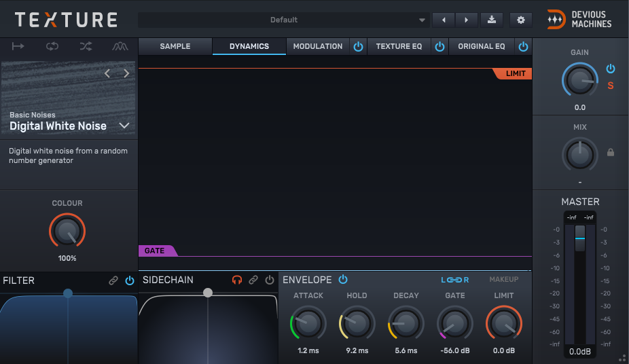Click the Basic Noises category label

coord(33,115)
